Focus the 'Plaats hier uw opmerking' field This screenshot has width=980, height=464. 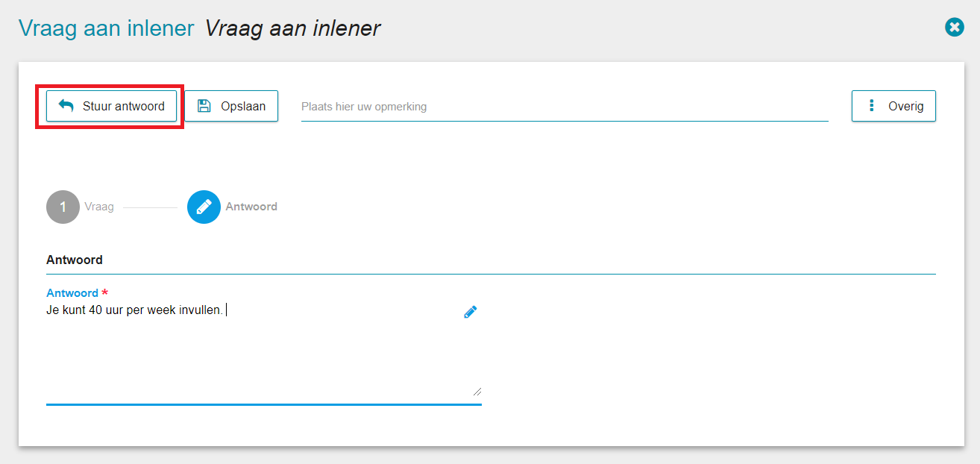[x=564, y=107]
